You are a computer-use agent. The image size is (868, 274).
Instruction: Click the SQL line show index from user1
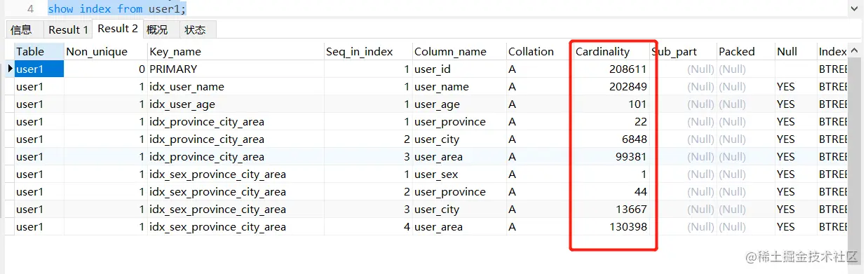[117, 9]
